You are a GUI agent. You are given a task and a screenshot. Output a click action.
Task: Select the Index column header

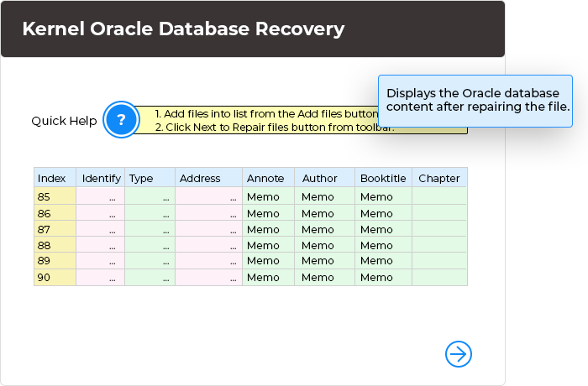tap(55, 178)
